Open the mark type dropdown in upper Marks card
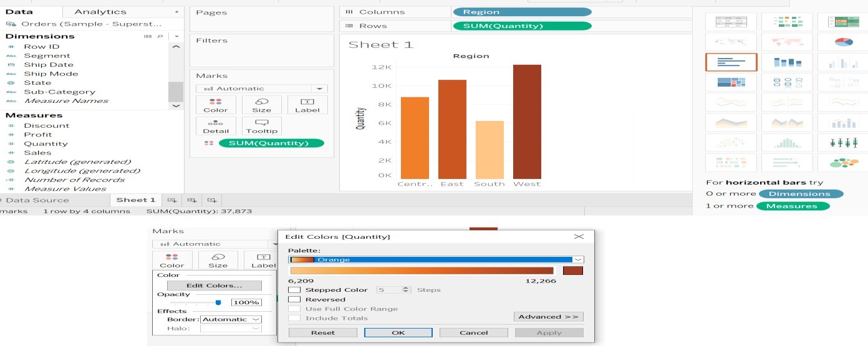 coord(262,89)
